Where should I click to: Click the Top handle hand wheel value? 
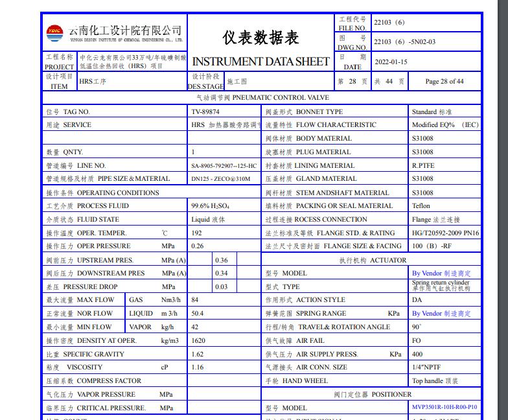click(x=435, y=381)
